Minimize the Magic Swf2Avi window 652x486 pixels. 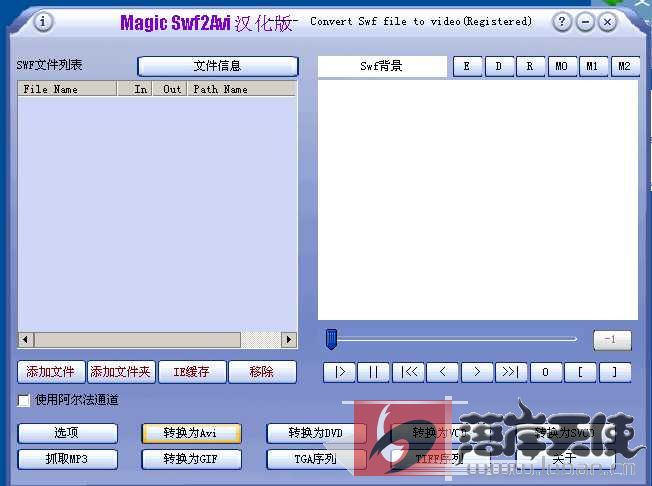[585, 22]
